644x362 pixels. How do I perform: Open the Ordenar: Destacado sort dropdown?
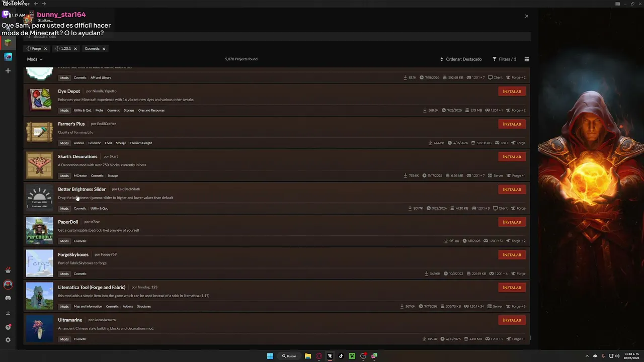pyautogui.click(x=461, y=59)
